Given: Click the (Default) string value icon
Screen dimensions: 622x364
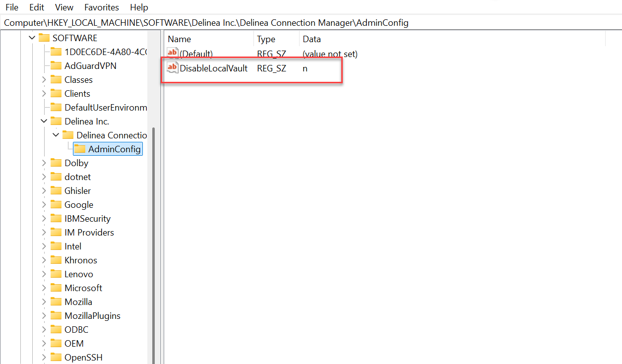Looking at the screenshot, I should click(173, 54).
